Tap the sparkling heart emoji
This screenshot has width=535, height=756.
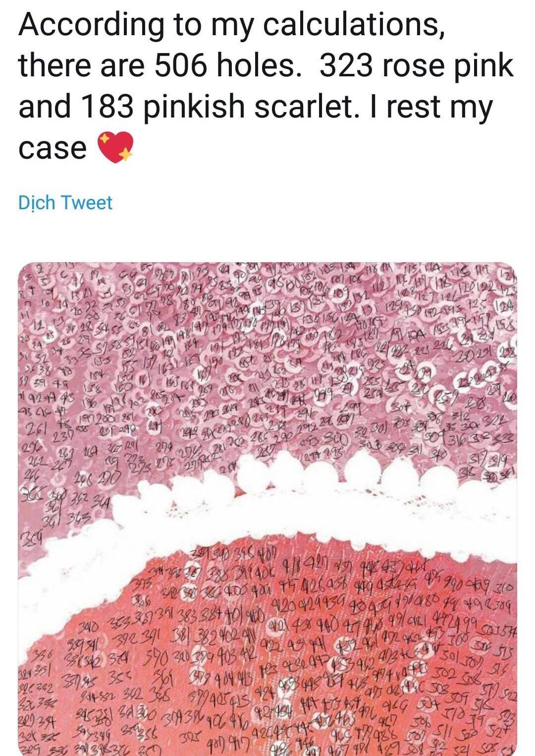[117, 148]
